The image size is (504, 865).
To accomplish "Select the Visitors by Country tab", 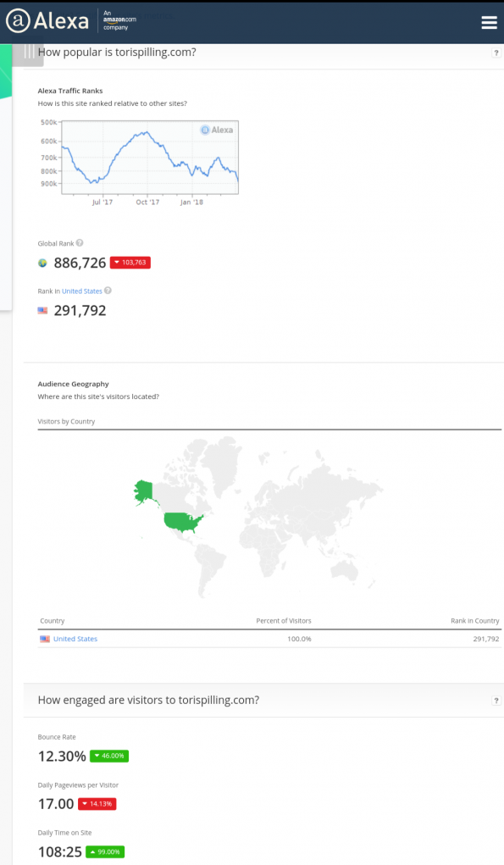I will (x=66, y=421).
